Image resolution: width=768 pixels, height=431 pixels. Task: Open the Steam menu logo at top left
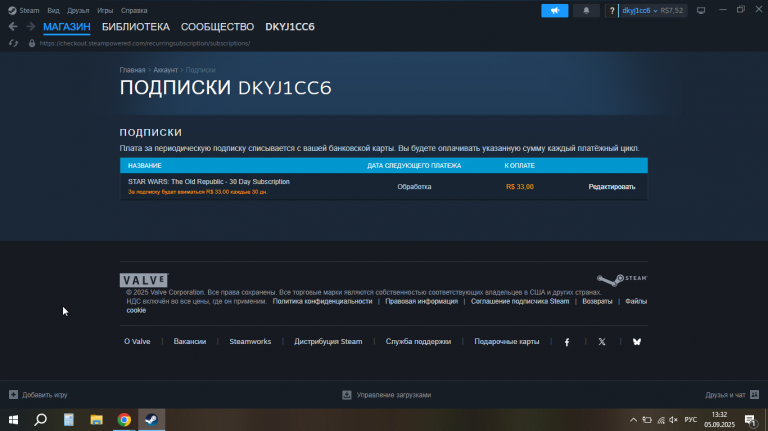pyautogui.click(x=12, y=10)
